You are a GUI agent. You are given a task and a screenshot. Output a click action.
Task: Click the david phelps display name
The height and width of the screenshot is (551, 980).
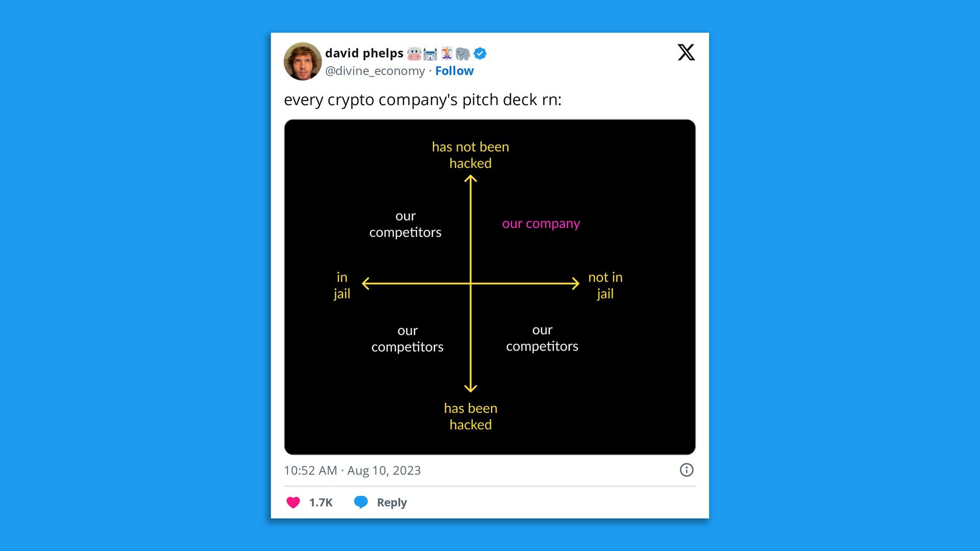(365, 53)
